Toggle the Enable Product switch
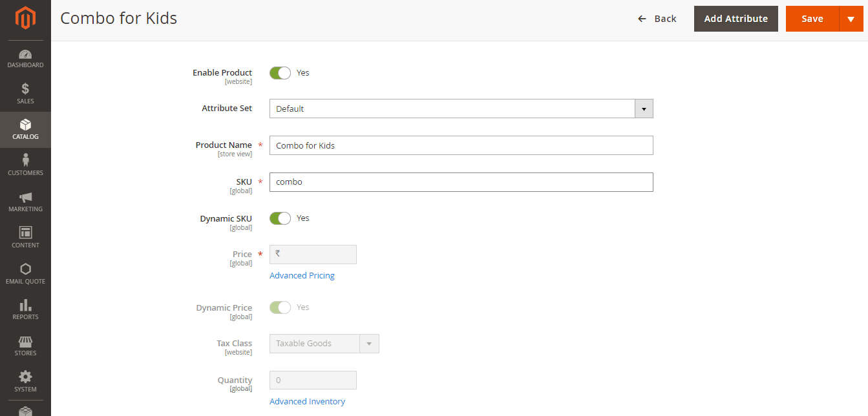Viewport: 868px width, 416px height. tap(281, 73)
